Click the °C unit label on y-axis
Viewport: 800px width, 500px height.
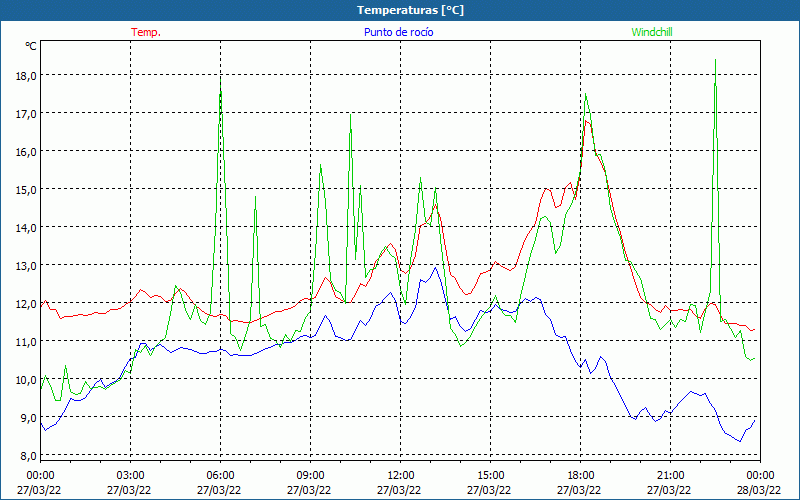click(x=31, y=46)
